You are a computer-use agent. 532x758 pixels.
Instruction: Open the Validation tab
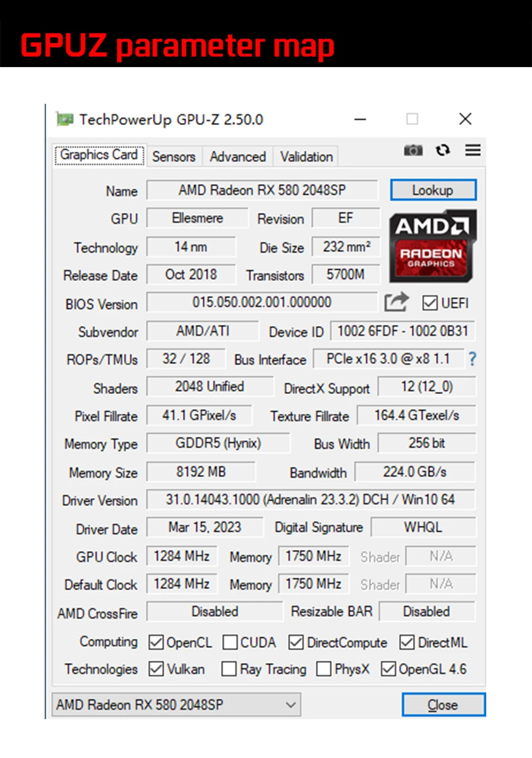coord(306,156)
